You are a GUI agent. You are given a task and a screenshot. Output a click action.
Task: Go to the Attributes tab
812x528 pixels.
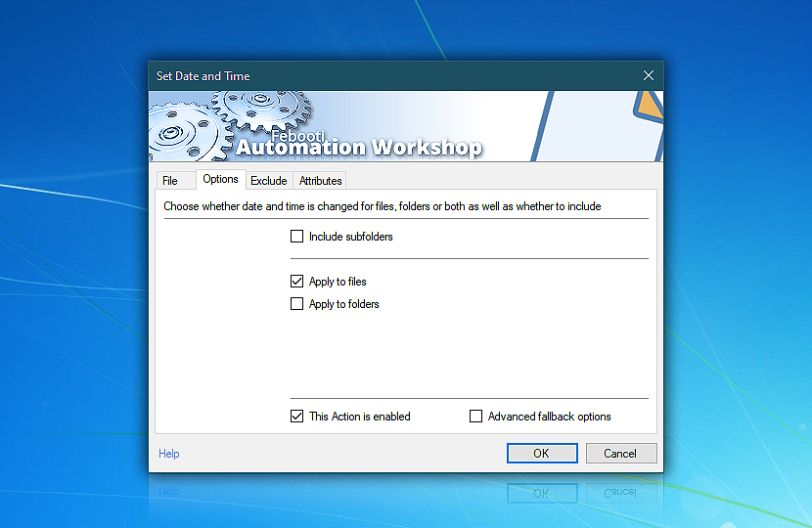click(320, 181)
